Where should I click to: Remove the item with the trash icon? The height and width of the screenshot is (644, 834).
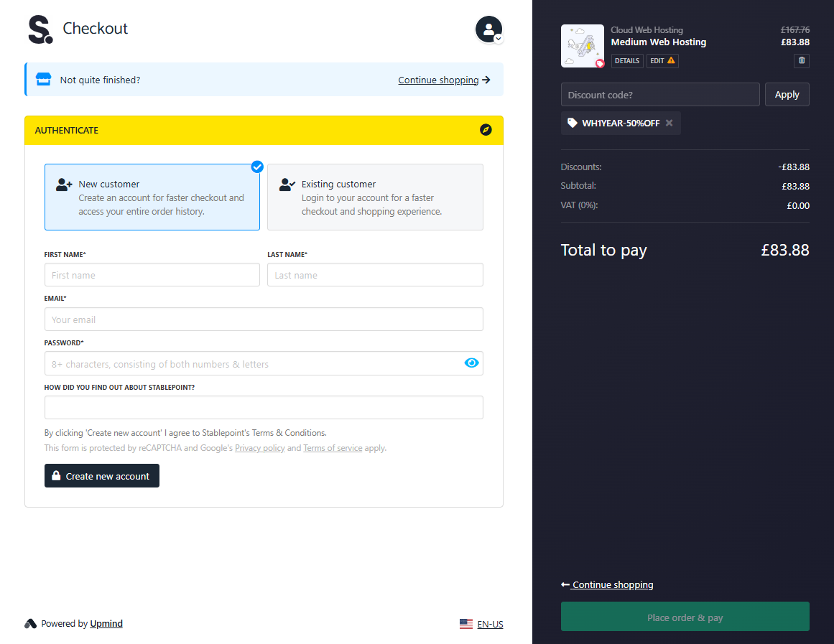pyautogui.click(x=802, y=60)
